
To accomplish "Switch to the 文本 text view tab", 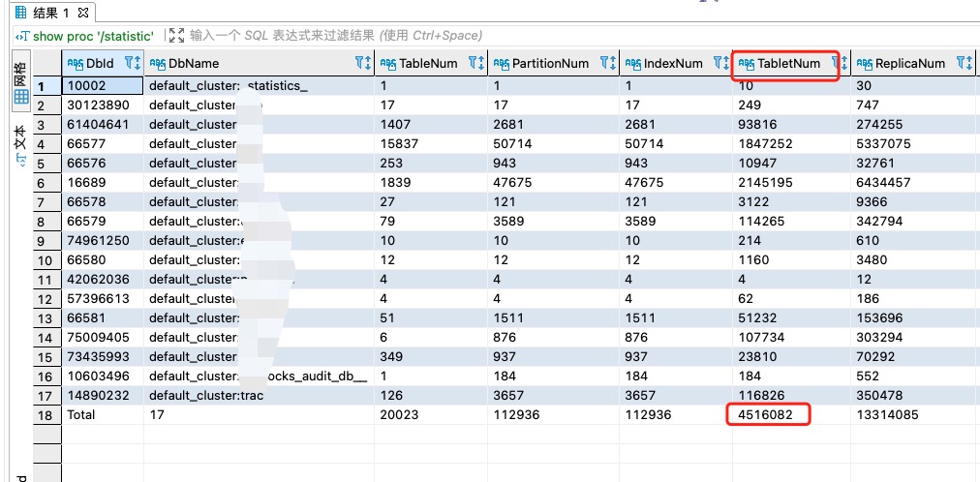I will 20,145.
